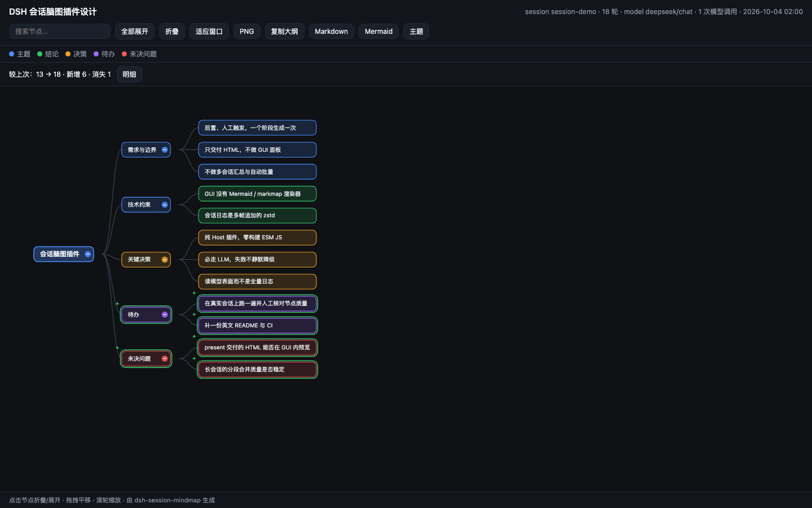Export the mind map as PNG

click(x=247, y=32)
